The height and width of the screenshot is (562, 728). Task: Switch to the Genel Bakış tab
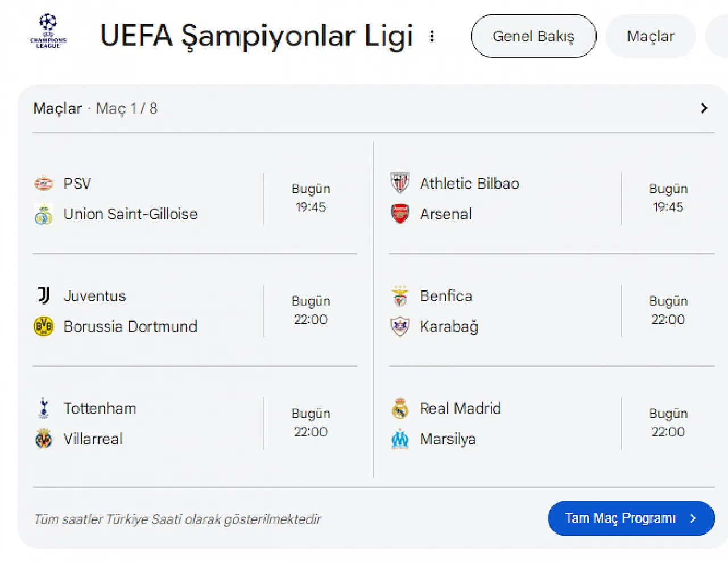point(533,36)
